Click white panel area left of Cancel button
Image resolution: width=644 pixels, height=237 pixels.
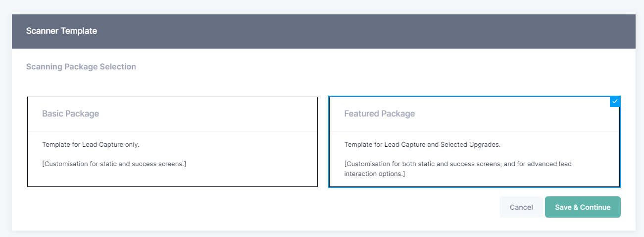click(x=297, y=207)
